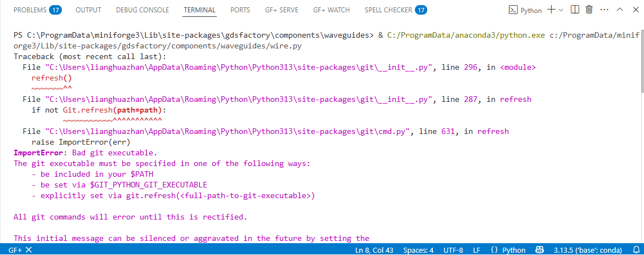Change file encoding UTF-8

tap(453, 250)
